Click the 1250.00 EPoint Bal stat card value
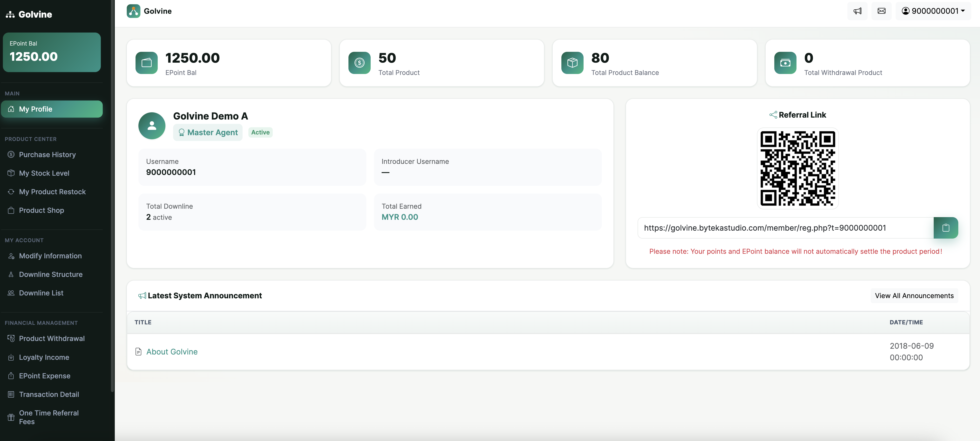 point(192,58)
